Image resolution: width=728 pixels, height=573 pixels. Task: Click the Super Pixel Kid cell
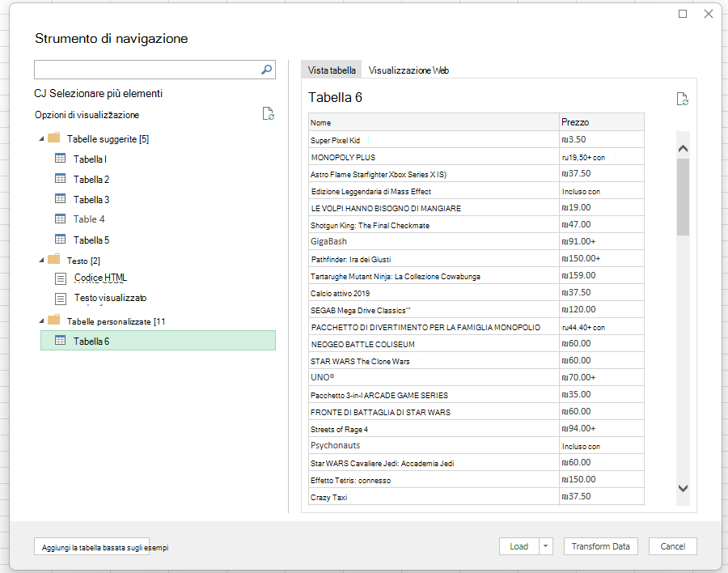pyautogui.click(x=434, y=140)
